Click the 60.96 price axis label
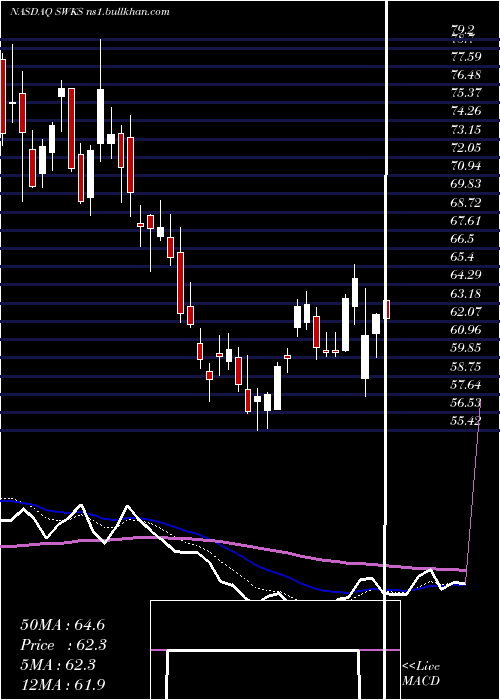The image size is (500, 700). click(x=466, y=330)
